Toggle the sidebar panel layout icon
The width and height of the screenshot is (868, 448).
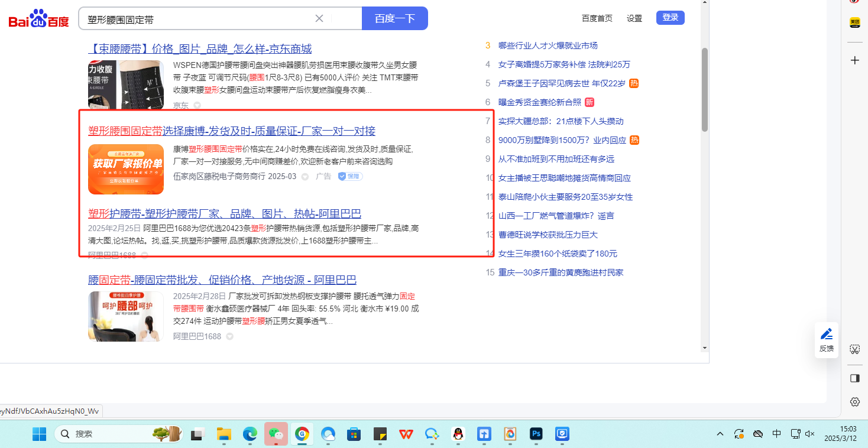(x=854, y=378)
